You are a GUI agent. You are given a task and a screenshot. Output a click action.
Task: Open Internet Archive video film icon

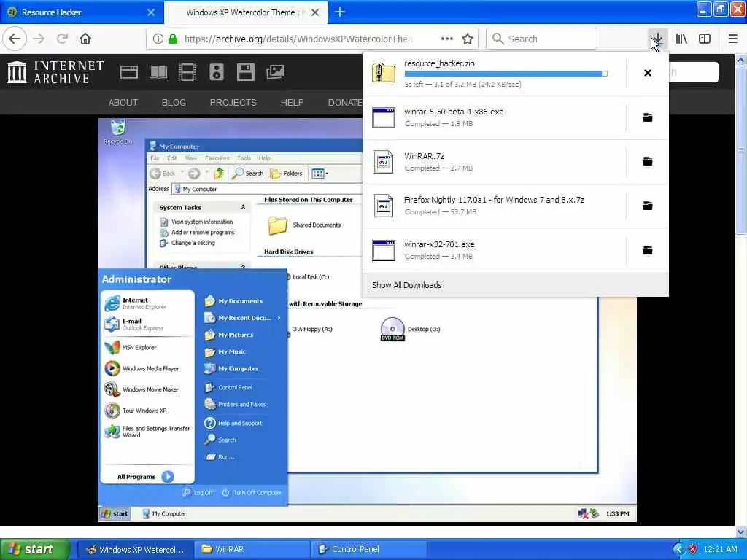[187, 72]
